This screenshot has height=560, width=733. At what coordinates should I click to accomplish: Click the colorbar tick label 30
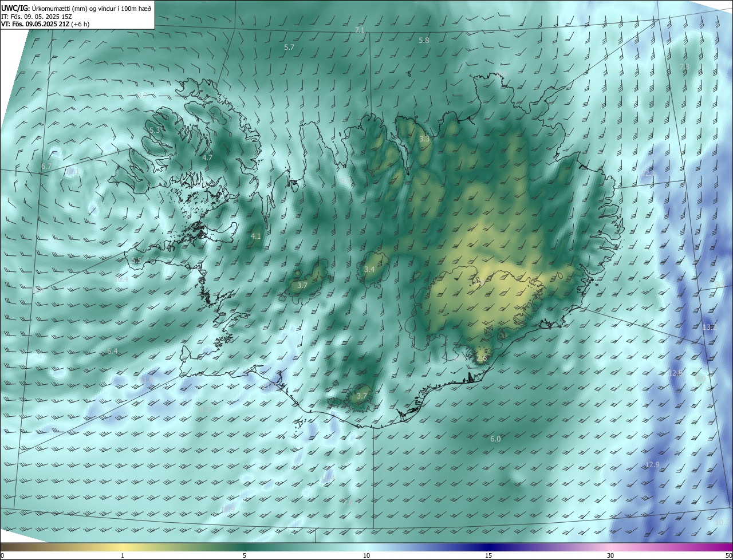point(610,555)
